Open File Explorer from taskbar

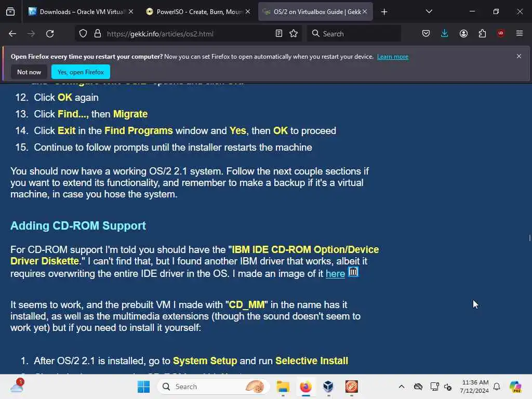283,387
